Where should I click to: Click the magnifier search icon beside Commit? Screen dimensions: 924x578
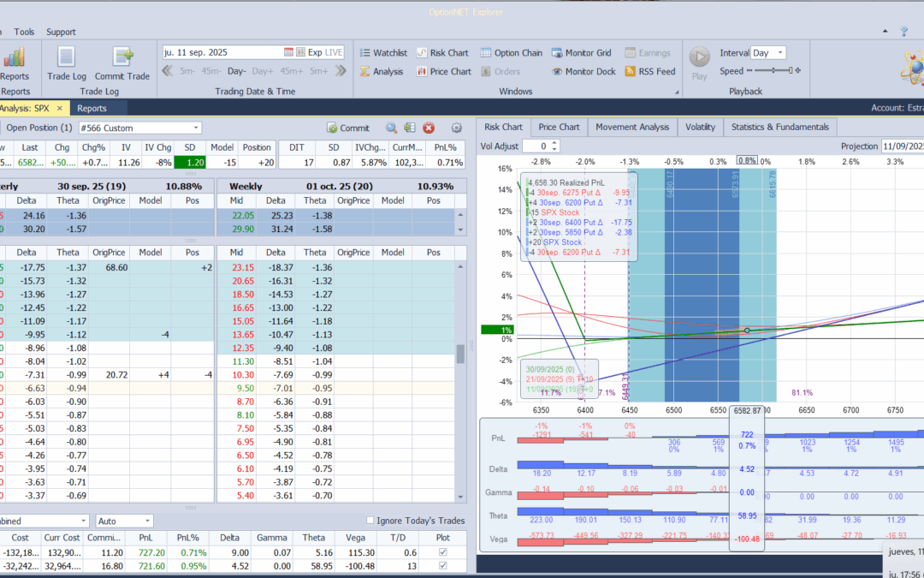pyautogui.click(x=391, y=128)
